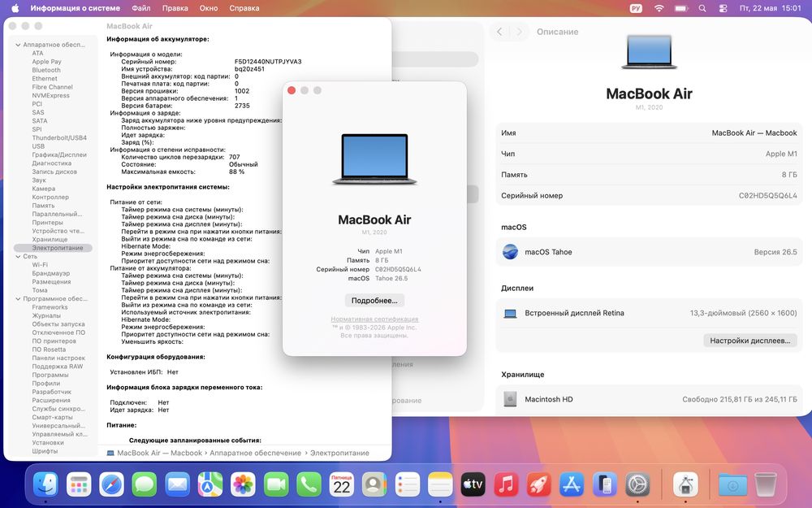
Task: Open the Файл menu
Action: click(x=140, y=8)
